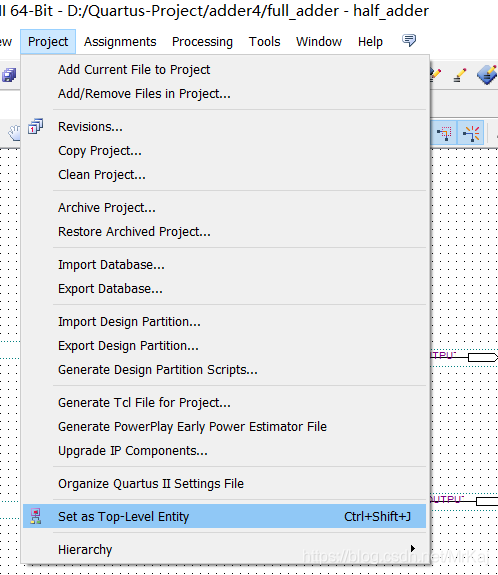Toggle the partial line selection tool
The height and width of the screenshot is (575, 498).
[444, 133]
